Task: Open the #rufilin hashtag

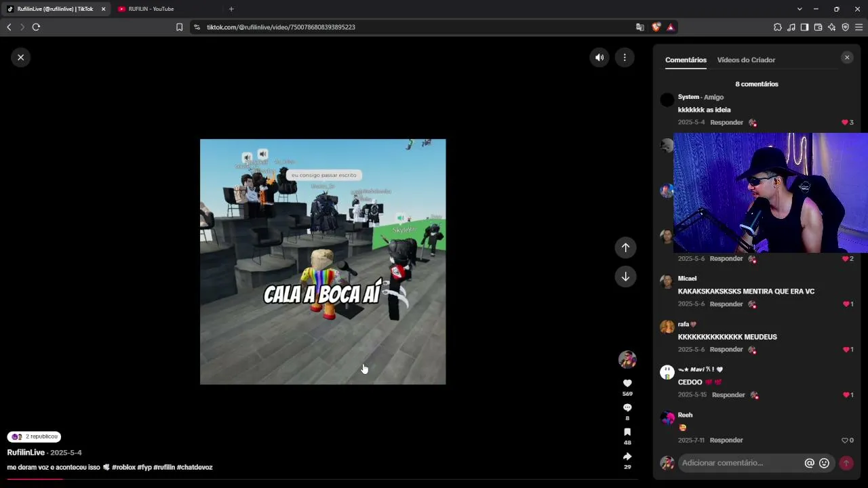Action: [164, 468]
